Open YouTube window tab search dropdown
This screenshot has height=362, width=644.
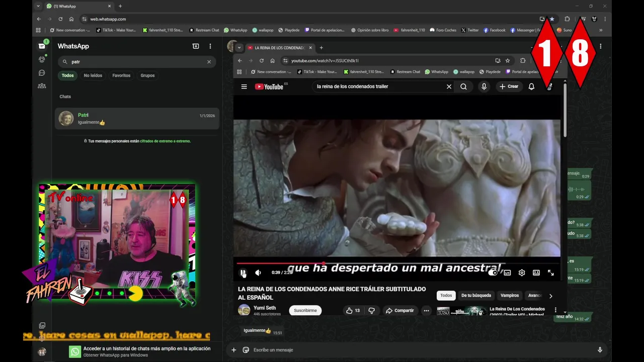tap(239, 48)
